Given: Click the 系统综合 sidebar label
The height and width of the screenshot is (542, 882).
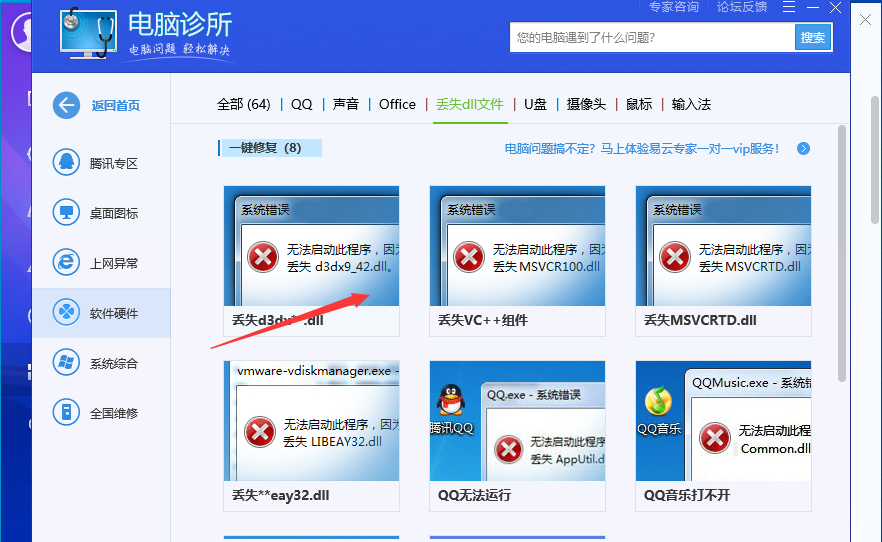Looking at the screenshot, I should (114, 364).
